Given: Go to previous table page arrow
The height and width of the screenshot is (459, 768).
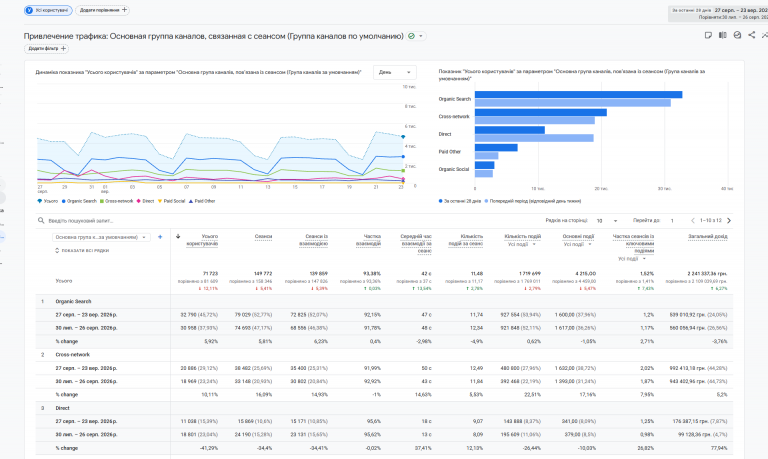Looking at the screenshot, I should tap(693, 220).
